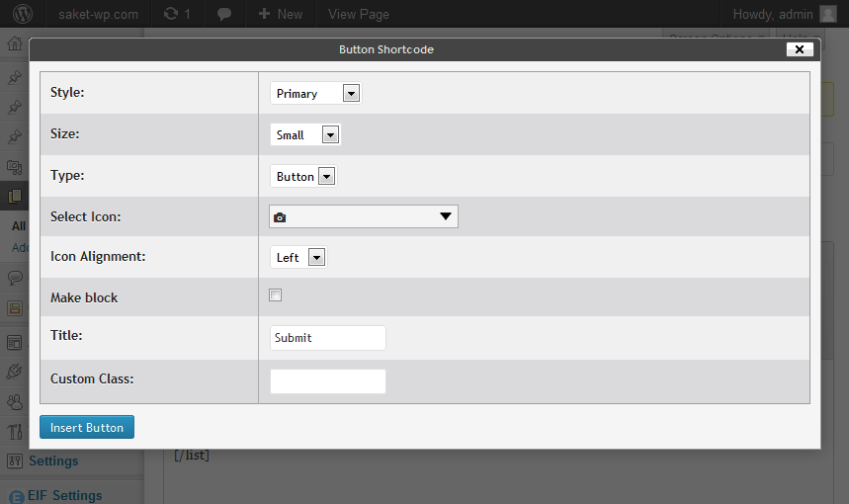The image size is (849, 504).
Task: Click the admin avatar icon
Action: (828, 14)
